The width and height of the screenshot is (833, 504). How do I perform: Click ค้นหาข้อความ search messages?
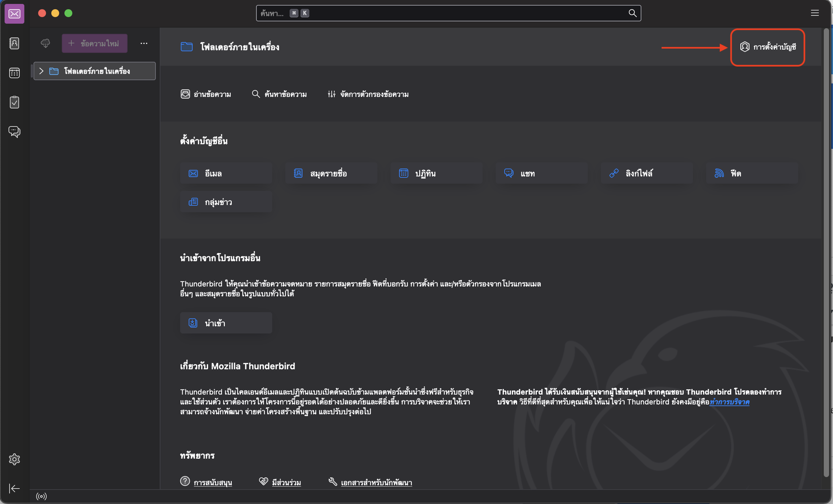(279, 94)
